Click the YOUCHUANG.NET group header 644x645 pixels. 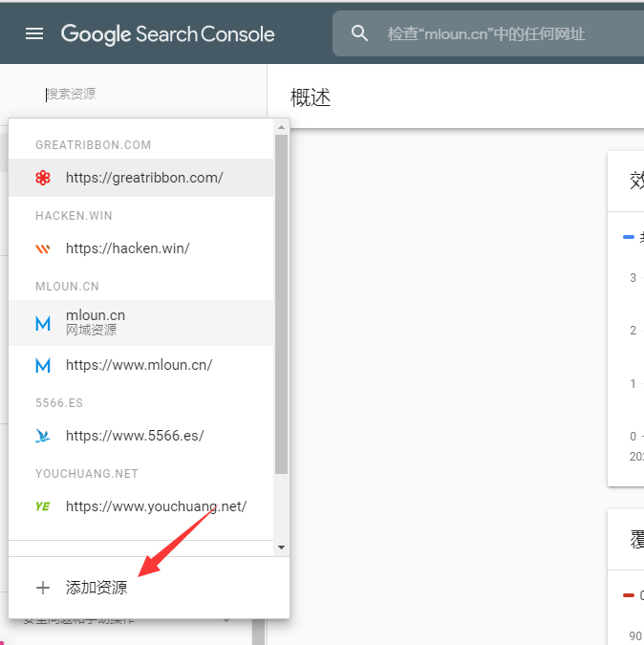[87, 473]
